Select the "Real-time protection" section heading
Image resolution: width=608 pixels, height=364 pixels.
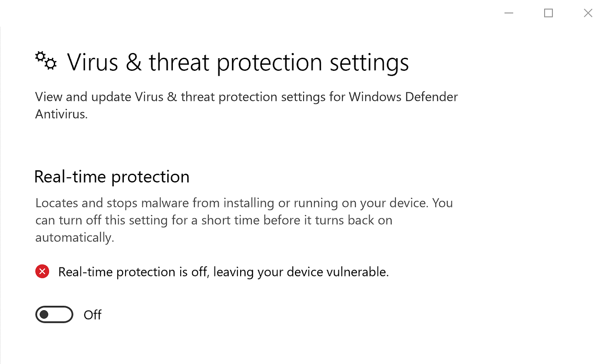click(112, 177)
